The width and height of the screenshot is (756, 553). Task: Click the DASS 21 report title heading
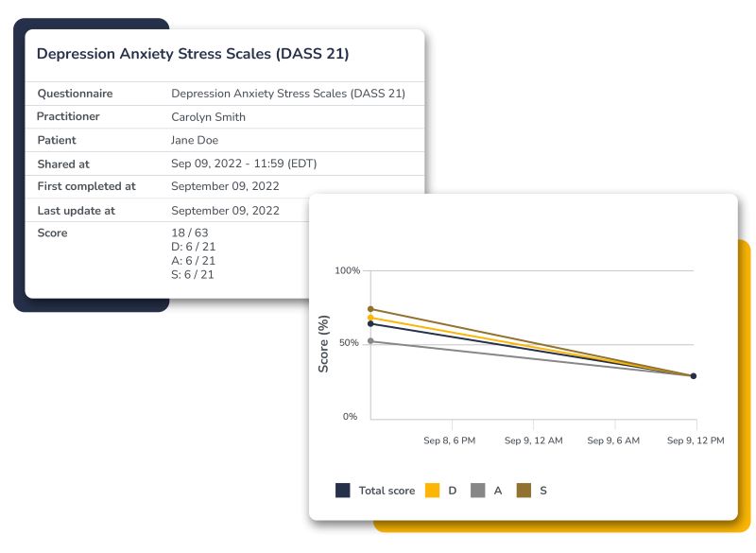(x=193, y=54)
